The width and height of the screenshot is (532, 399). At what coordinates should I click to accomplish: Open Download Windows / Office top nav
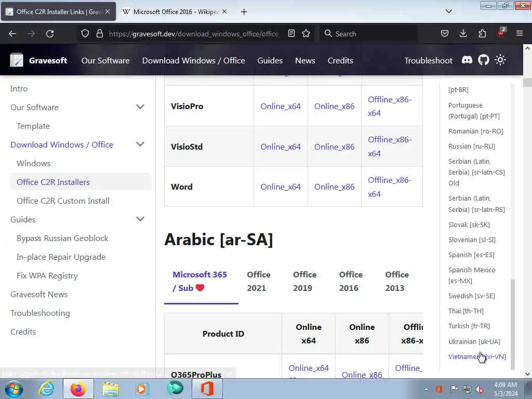tap(193, 60)
